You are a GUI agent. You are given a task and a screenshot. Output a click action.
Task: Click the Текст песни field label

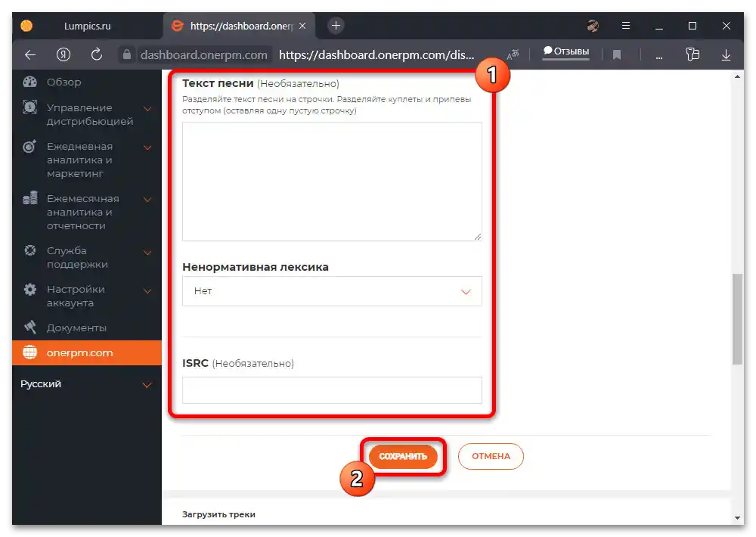pyautogui.click(x=218, y=83)
